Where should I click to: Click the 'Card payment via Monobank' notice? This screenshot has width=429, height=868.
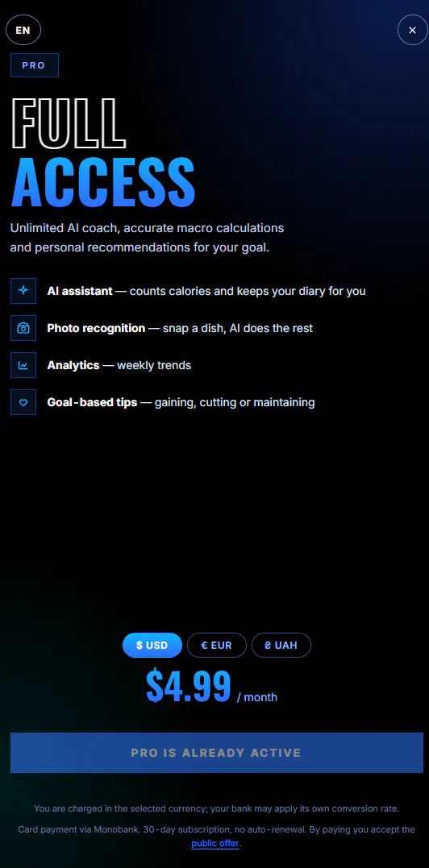click(216, 837)
